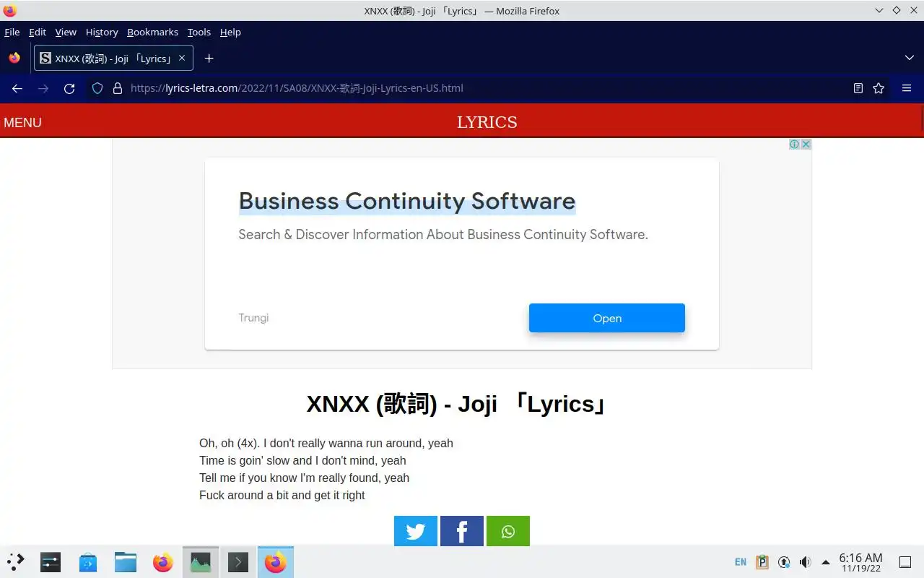Image resolution: width=924 pixels, height=578 pixels.
Task: Switch to the Konsole terminal task
Action: tap(238, 562)
